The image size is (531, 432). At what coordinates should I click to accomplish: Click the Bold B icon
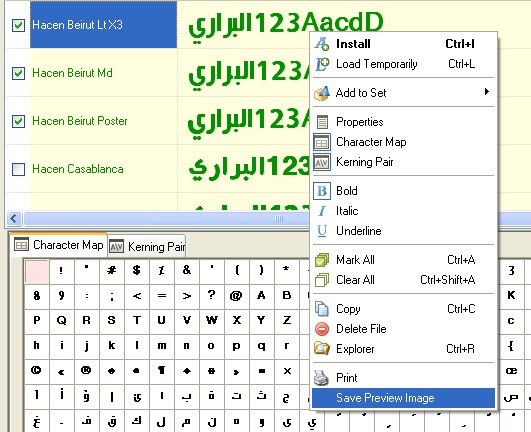pos(322,191)
